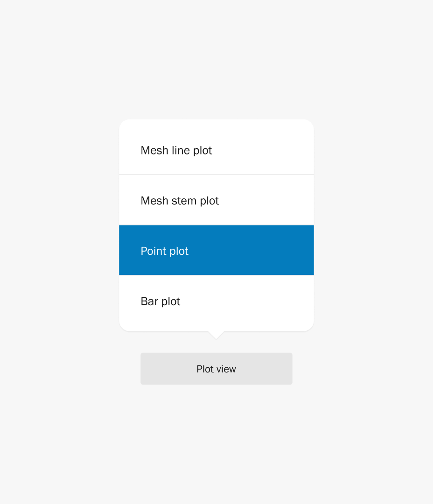Click the white "Point plot" label

point(165,251)
